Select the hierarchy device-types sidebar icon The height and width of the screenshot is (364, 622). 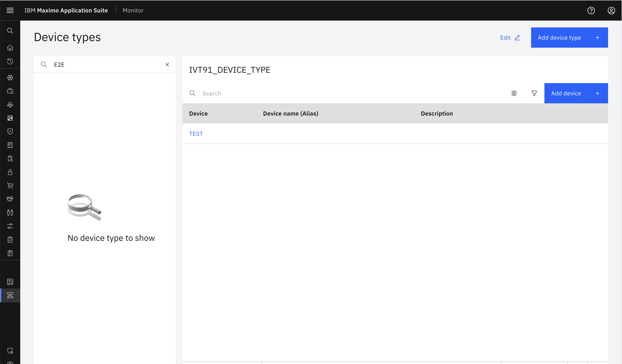click(x=10, y=295)
